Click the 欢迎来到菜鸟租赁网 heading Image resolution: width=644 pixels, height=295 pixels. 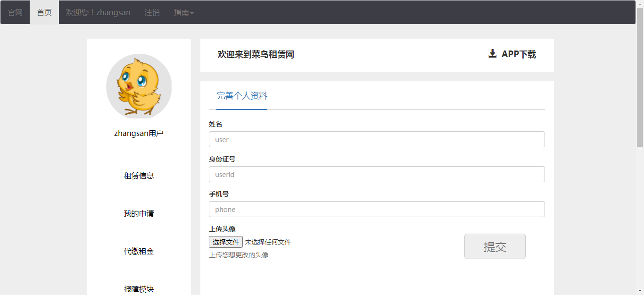(x=256, y=54)
